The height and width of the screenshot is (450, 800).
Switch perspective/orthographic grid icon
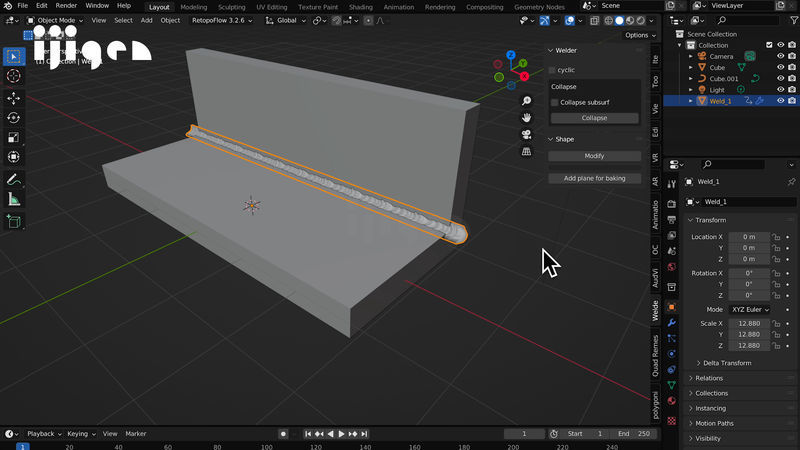click(x=527, y=152)
